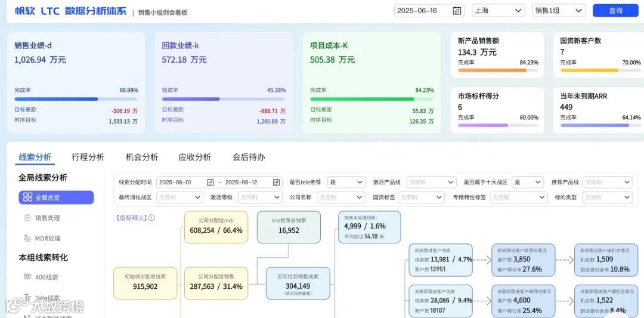Click the 销售未处理线索 4,999 node
The height and width of the screenshot is (318, 644).
pos(369,227)
